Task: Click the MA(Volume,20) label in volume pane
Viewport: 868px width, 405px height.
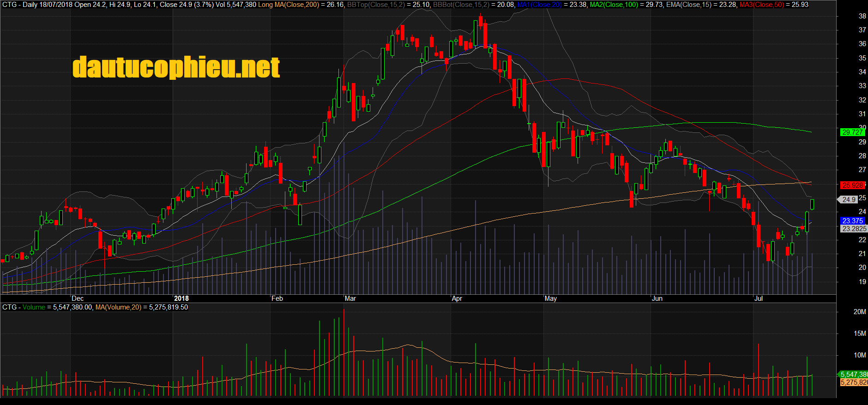Action: pyautogui.click(x=118, y=307)
